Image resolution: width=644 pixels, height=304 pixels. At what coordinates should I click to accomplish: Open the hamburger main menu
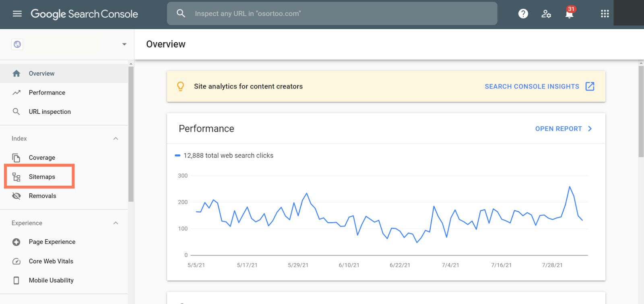coord(17,14)
